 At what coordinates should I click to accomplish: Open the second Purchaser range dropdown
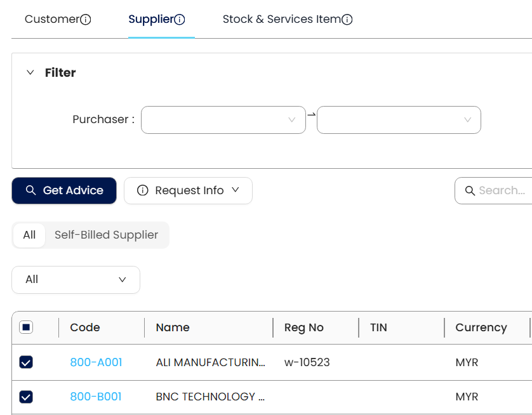(x=399, y=120)
